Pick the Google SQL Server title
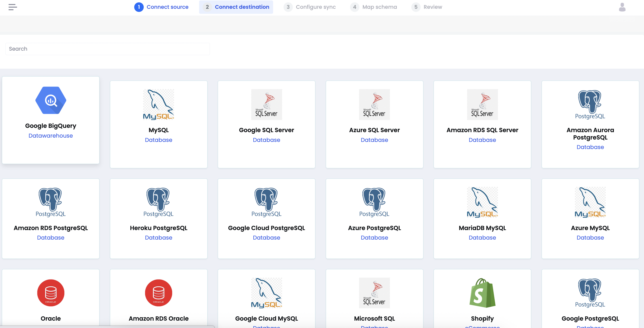Screen dimensions: 644x328 point(266,130)
